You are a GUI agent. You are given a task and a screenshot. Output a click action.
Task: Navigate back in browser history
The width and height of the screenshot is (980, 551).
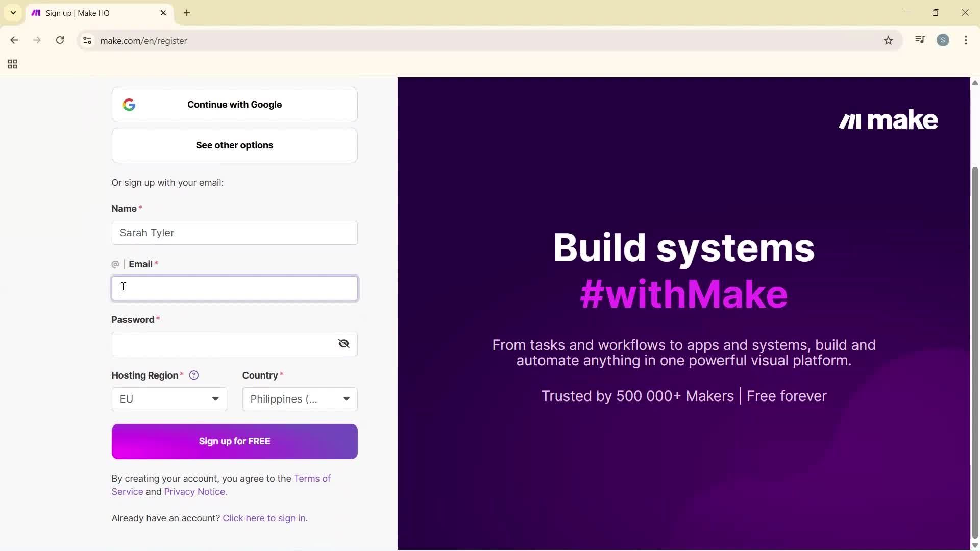[x=14, y=40]
